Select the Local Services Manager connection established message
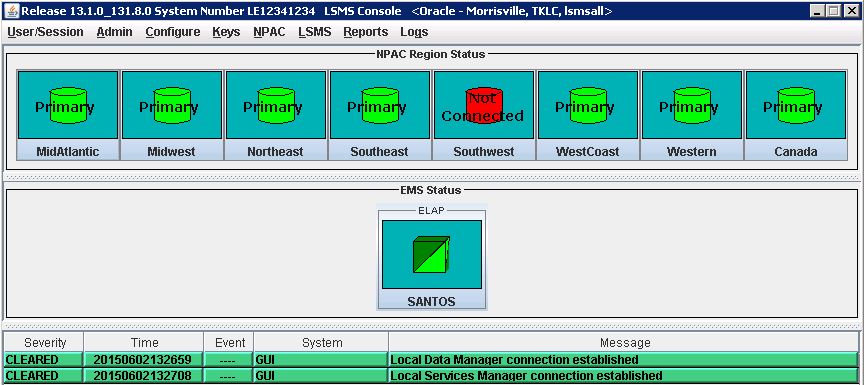 coord(624,376)
